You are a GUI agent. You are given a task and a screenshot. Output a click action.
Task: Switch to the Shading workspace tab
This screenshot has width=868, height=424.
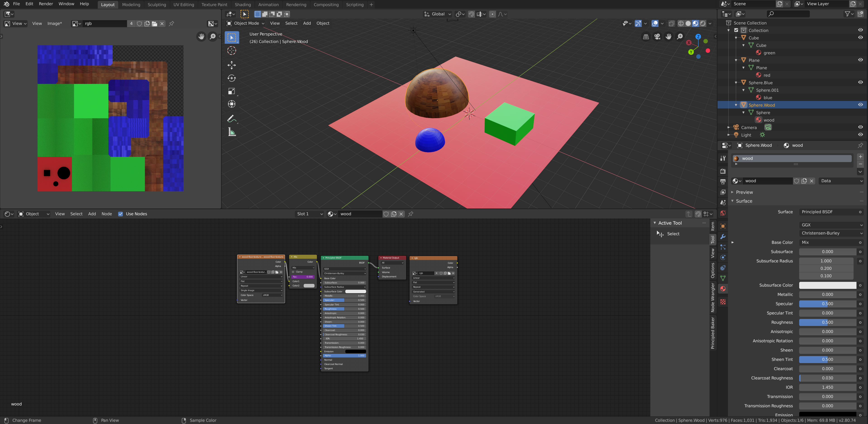(x=243, y=5)
